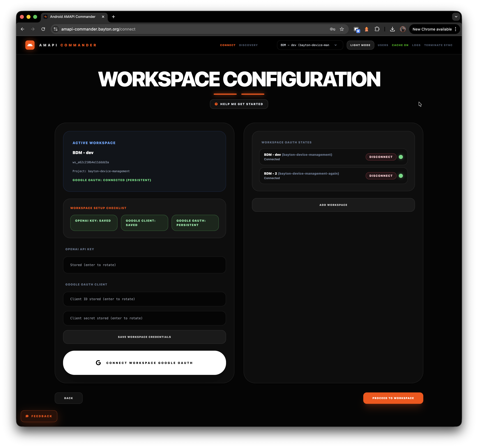Toggle the Cache On setting
The width and height of the screenshot is (478, 448).
point(400,45)
